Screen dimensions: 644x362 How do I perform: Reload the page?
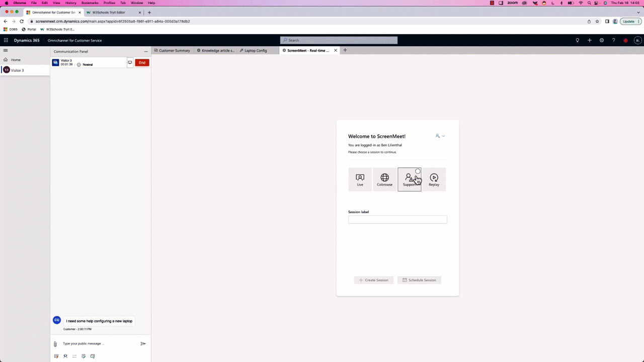(x=22, y=21)
